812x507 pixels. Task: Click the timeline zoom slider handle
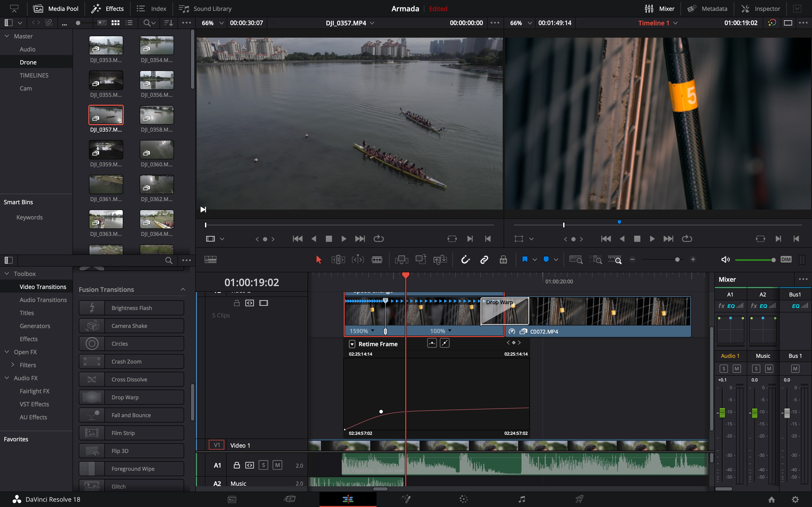pyautogui.click(x=677, y=260)
